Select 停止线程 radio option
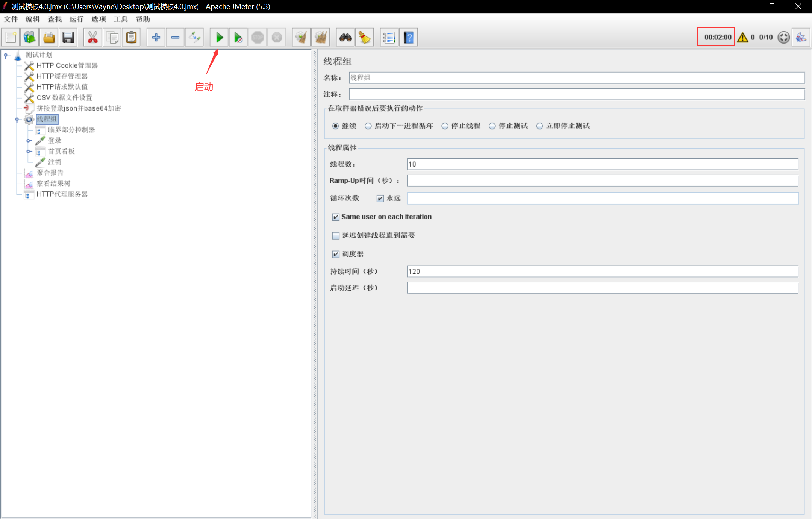This screenshot has height=519, width=812. point(445,126)
